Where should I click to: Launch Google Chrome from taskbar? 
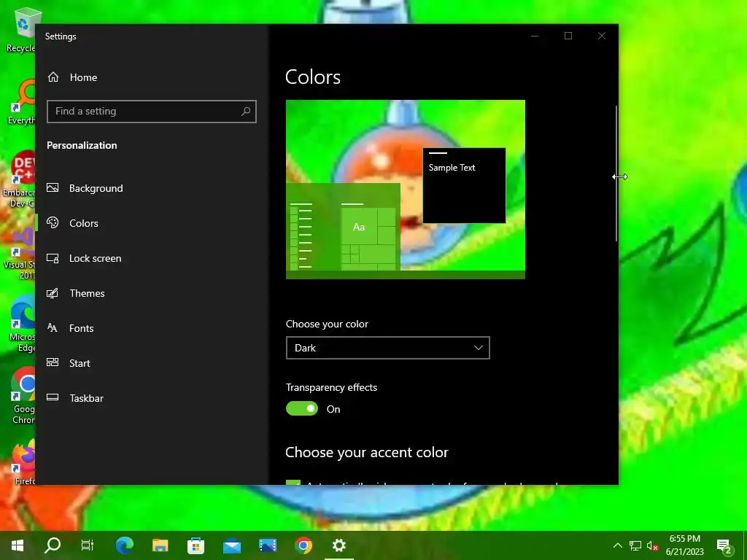303,545
